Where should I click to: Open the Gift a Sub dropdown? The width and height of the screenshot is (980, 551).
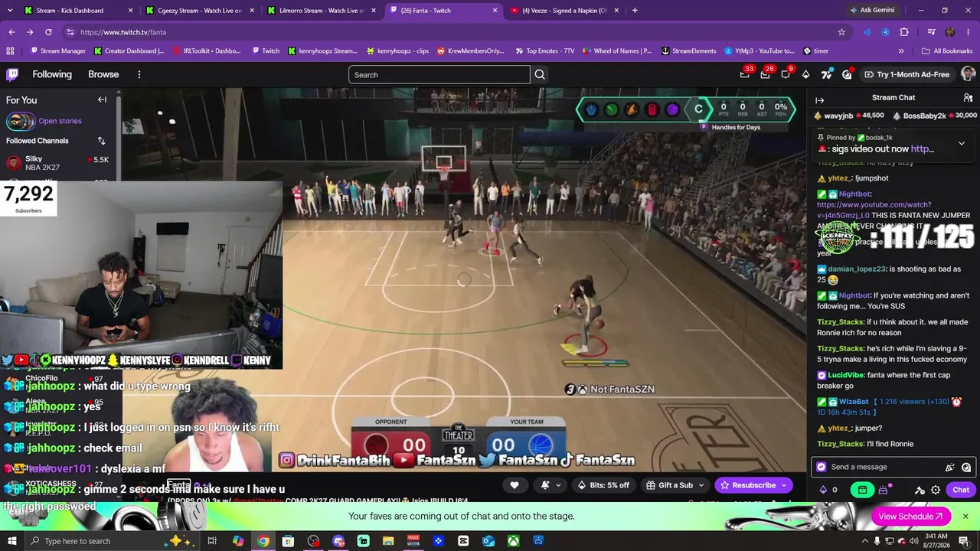[x=676, y=485]
